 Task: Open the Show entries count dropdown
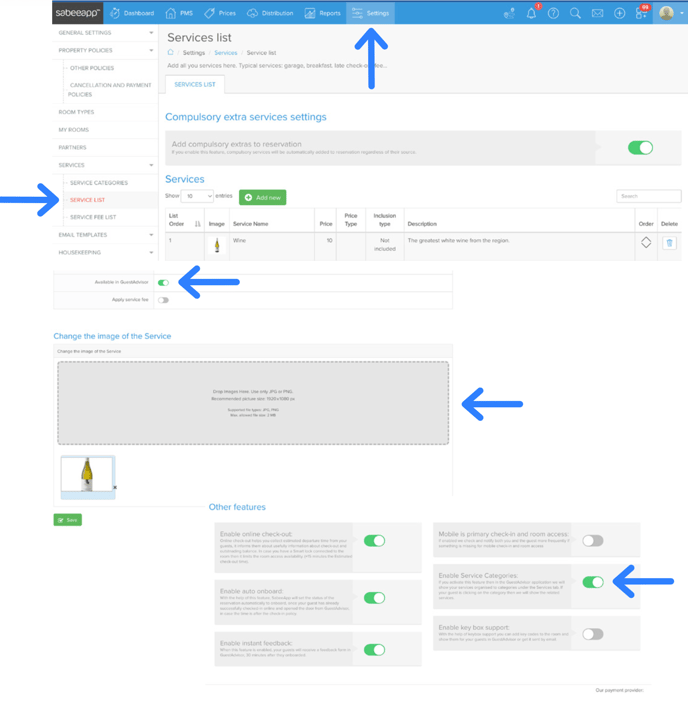[196, 197]
